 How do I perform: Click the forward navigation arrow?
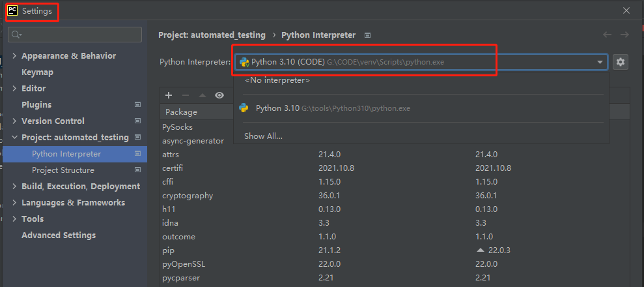pyautogui.click(x=624, y=35)
